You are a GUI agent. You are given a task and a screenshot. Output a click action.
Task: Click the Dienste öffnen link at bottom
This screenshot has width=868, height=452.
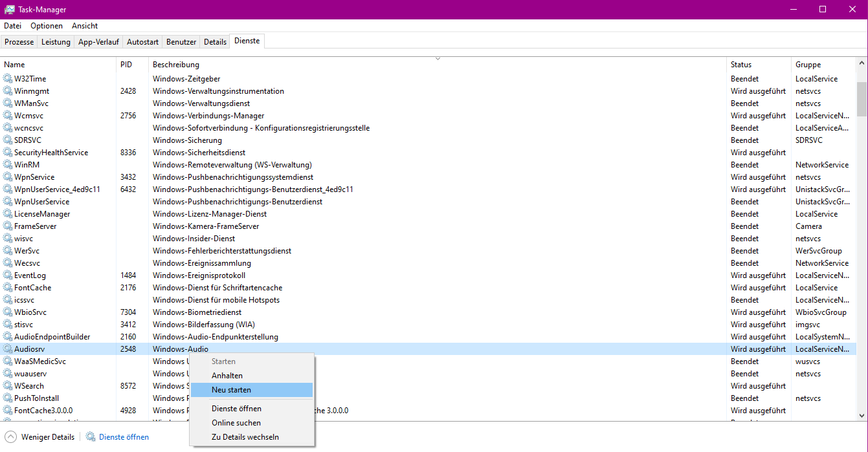click(x=124, y=437)
